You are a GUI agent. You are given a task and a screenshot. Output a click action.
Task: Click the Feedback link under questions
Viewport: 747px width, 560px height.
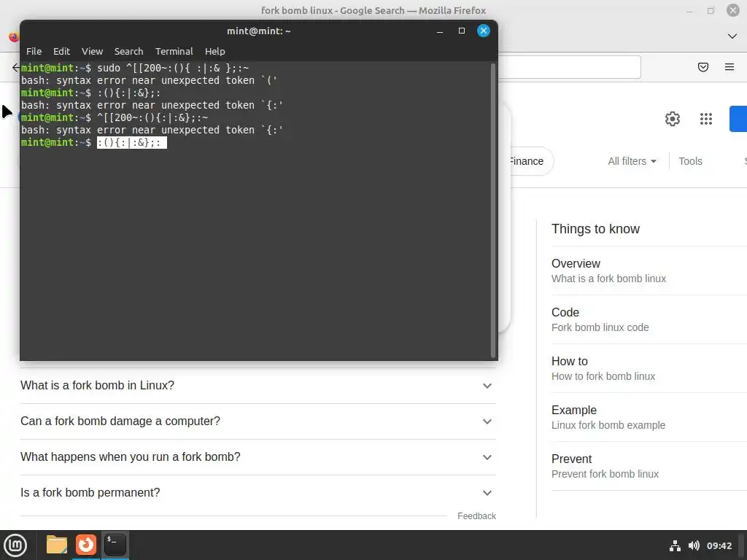(x=476, y=516)
